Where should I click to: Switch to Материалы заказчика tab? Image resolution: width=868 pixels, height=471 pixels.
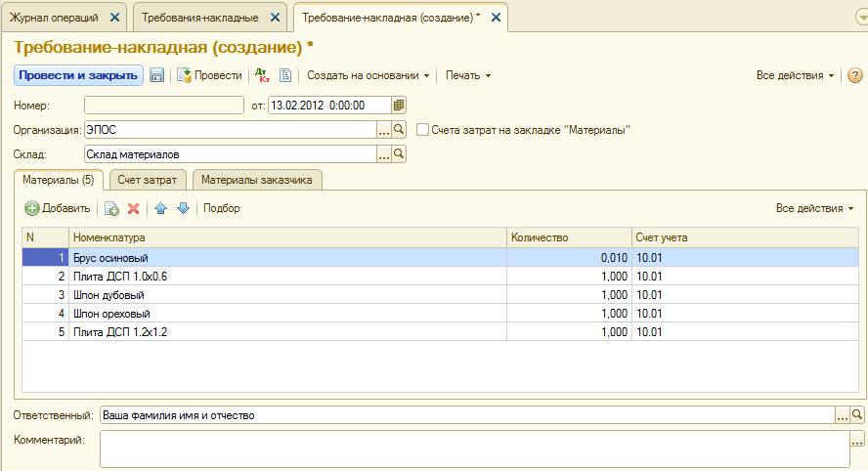[256, 180]
